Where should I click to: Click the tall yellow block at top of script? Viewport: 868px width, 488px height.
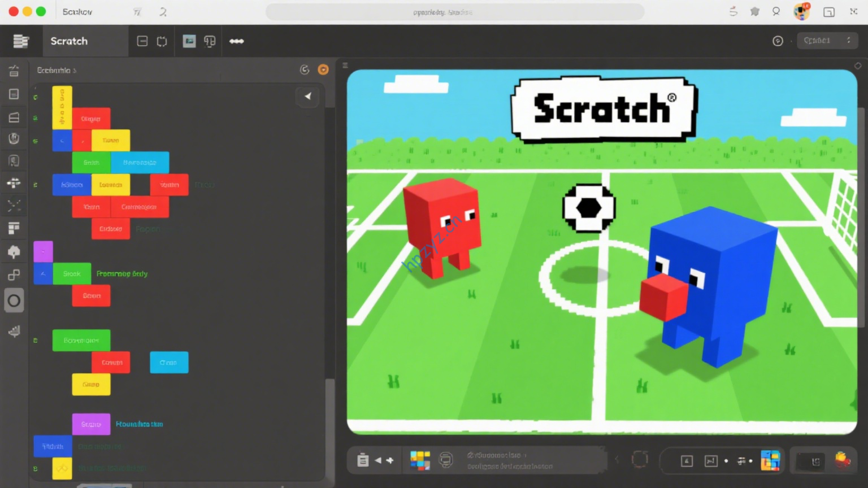[62, 107]
